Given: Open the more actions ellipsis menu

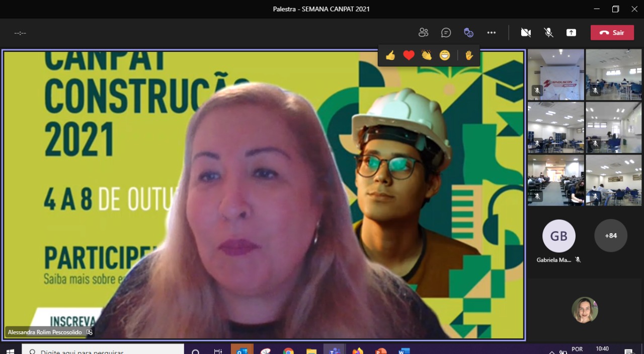Looking at the screenshot, I should coord(492,33).
